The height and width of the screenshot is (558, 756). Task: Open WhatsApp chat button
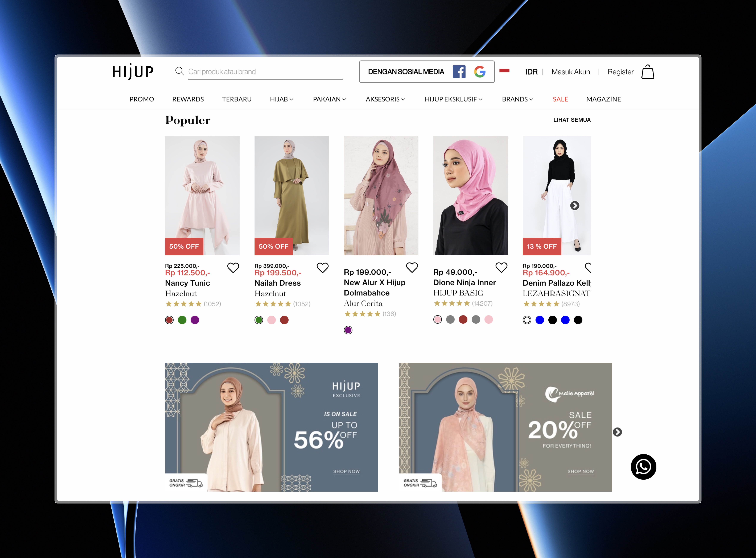click(x=643, y=467)
